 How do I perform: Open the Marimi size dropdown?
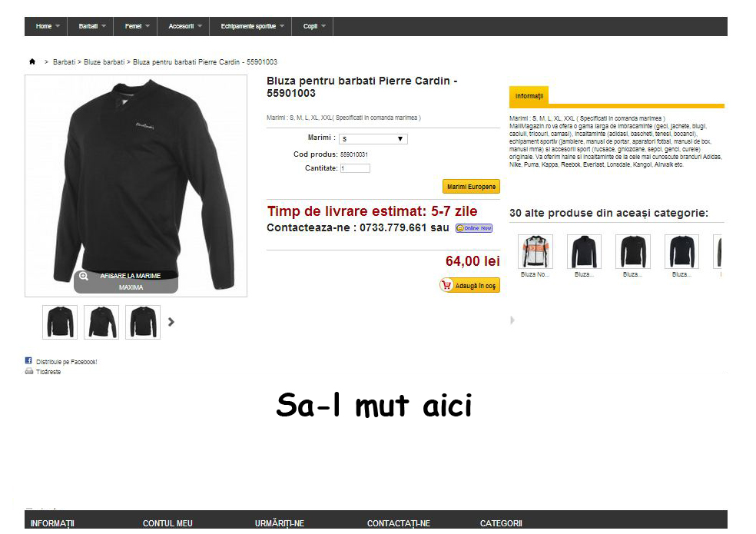point(373,139)
